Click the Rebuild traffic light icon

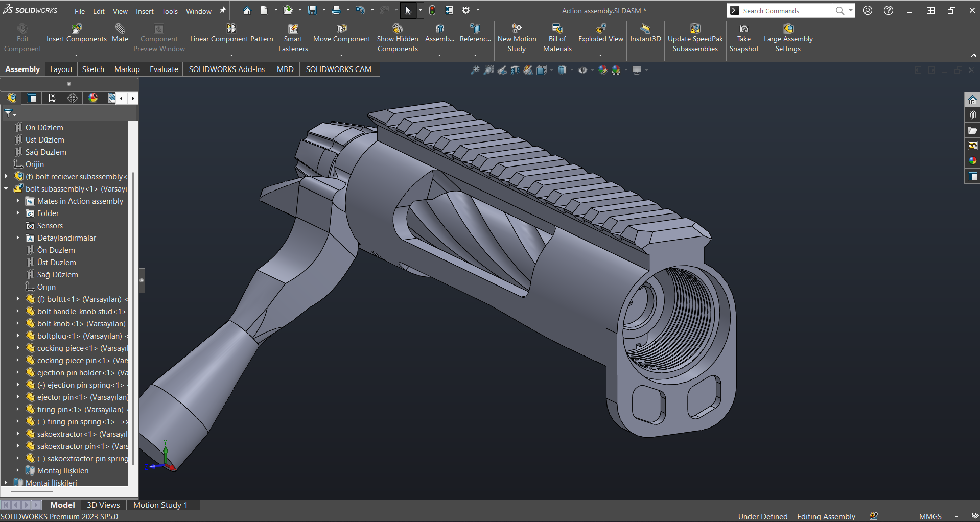(432, 11)
